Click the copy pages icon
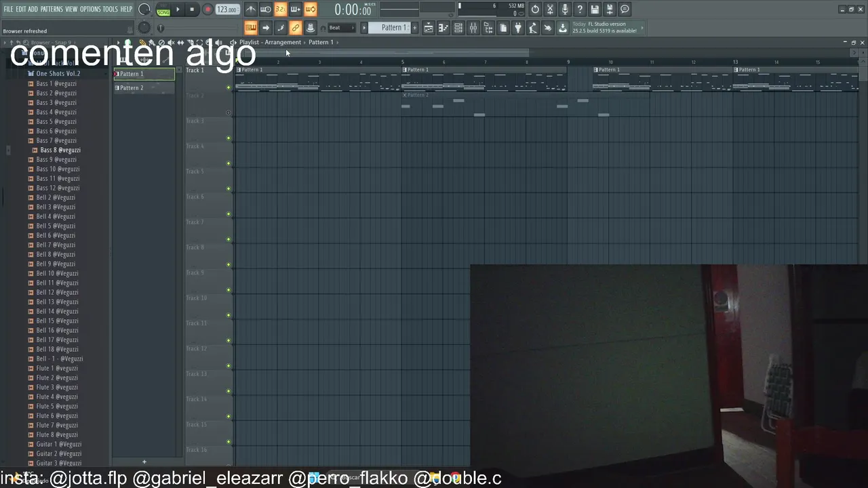The image size is (868, 488). pos(503,28)
